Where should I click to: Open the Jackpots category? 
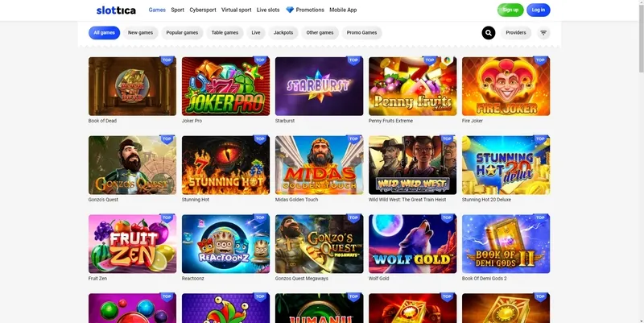coord(283,33)
